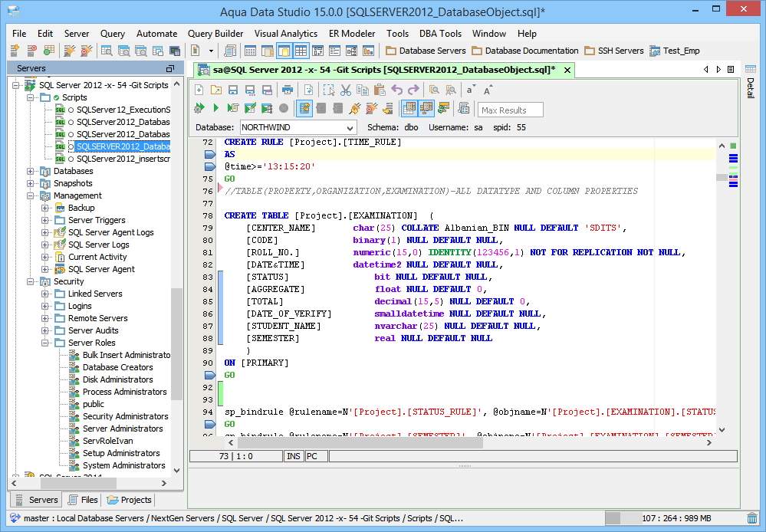Open the Query Builder menu
Image resolution: width=766 pixels, height=532 pixels.
point(215,34)
